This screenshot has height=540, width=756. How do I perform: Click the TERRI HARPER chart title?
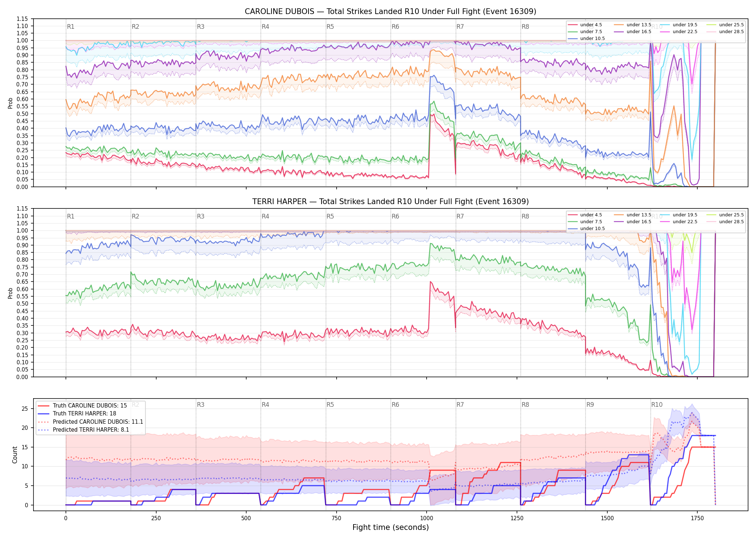(390, 202)
